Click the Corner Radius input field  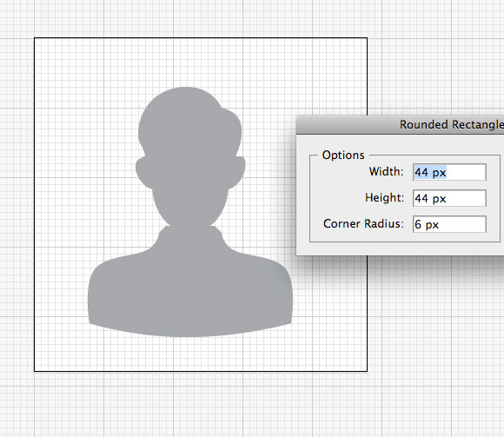click(x=449, y=224)
